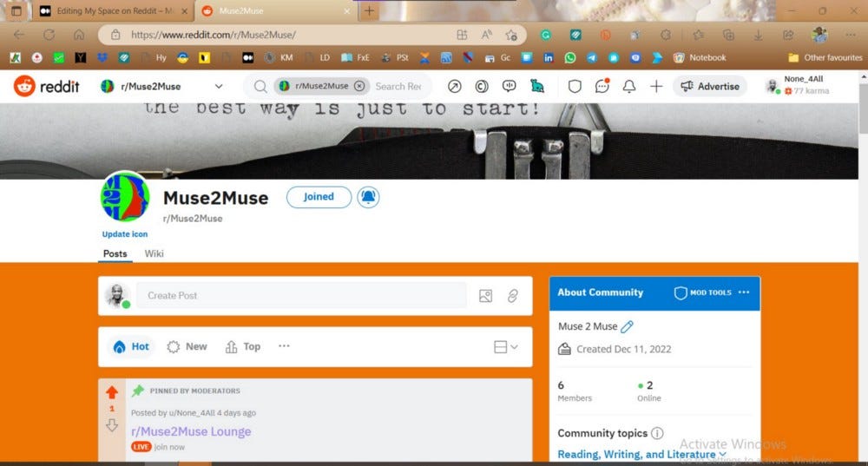Expand Reading, Writing, and Literature topic
The height and width of the screenshot is (466, 868).
pyautogui.click(x=641, y=455)
